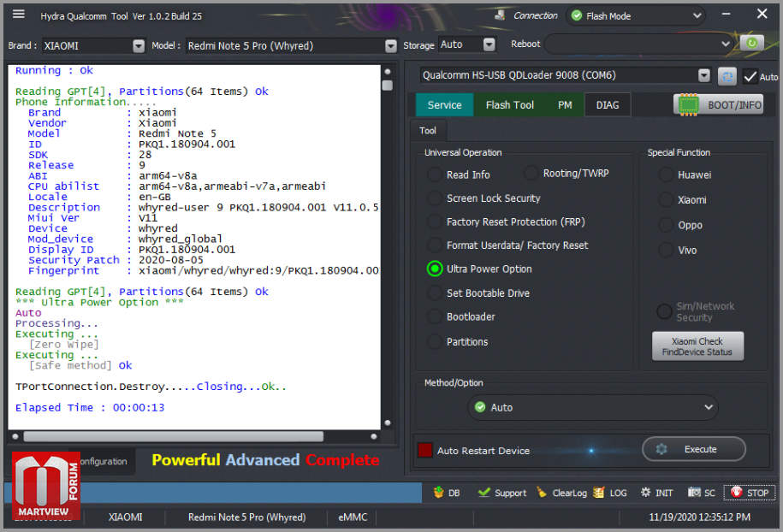The width and height of the screenshot is (783, 532).
Task: Select the Read Info option
Action: (435, 174)
